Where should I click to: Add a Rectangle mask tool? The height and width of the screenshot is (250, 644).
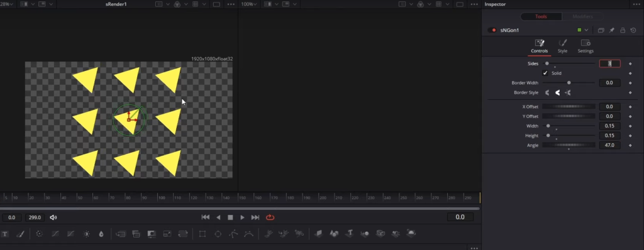click(202, 234)
